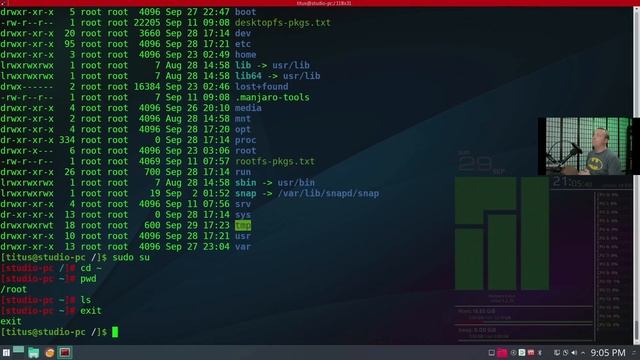Screen dimensions: 640x360
Task: Open the file manager from the taskbar
Action: 33,353
